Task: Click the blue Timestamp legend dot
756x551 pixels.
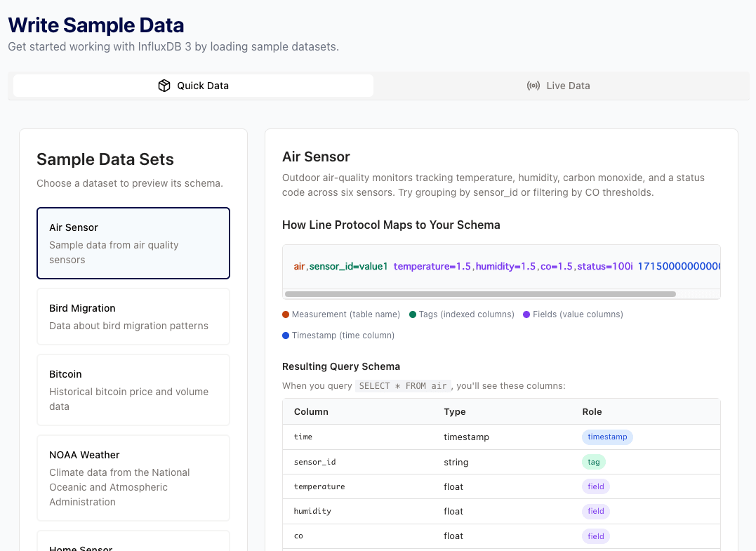Action: 286,336
